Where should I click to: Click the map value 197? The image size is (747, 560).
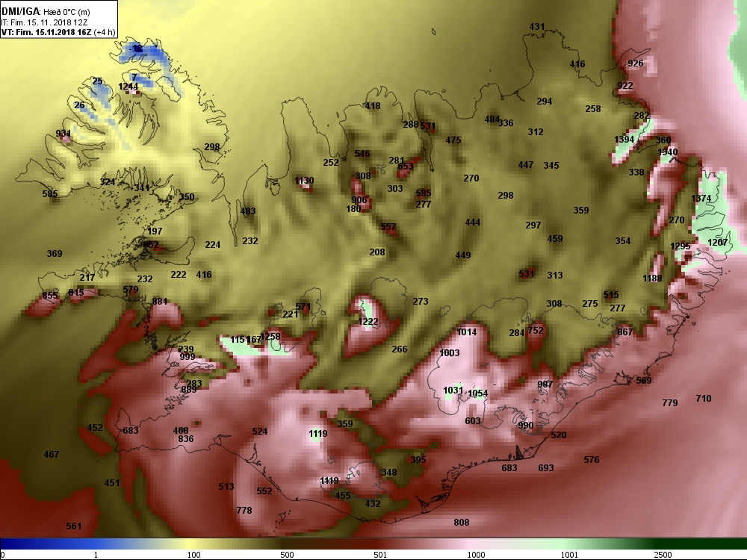click(155, 231)
